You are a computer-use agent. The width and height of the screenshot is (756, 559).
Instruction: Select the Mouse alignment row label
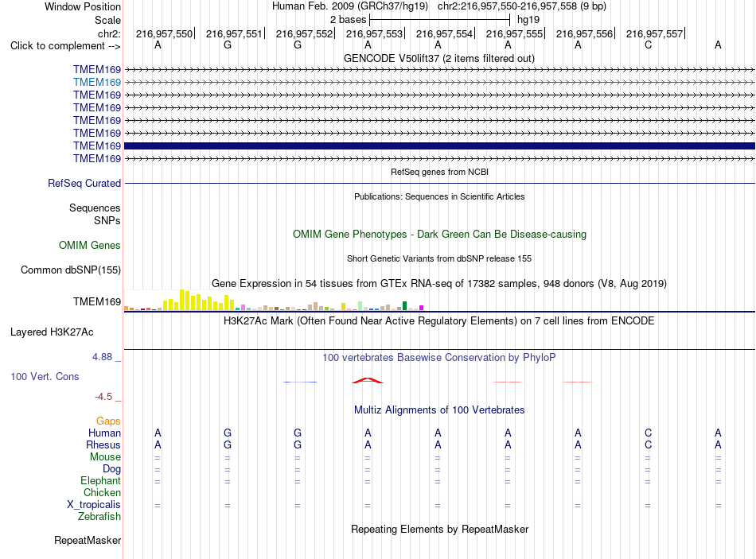[x=105, y=457]
